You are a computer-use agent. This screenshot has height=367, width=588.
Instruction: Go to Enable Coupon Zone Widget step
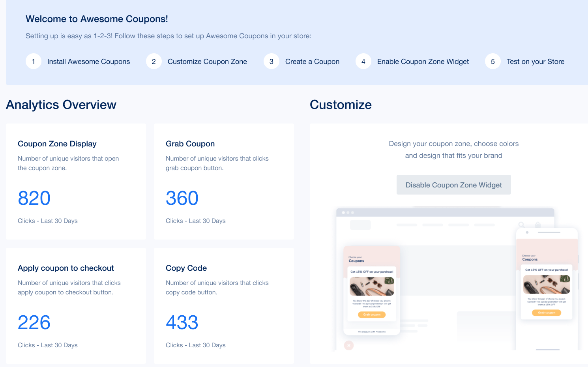click(x=423, y=62)
